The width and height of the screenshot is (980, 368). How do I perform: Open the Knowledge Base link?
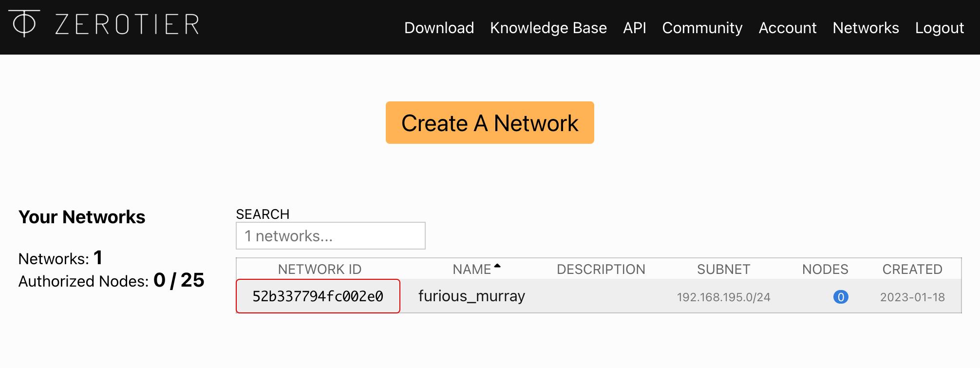pos(548,28)
